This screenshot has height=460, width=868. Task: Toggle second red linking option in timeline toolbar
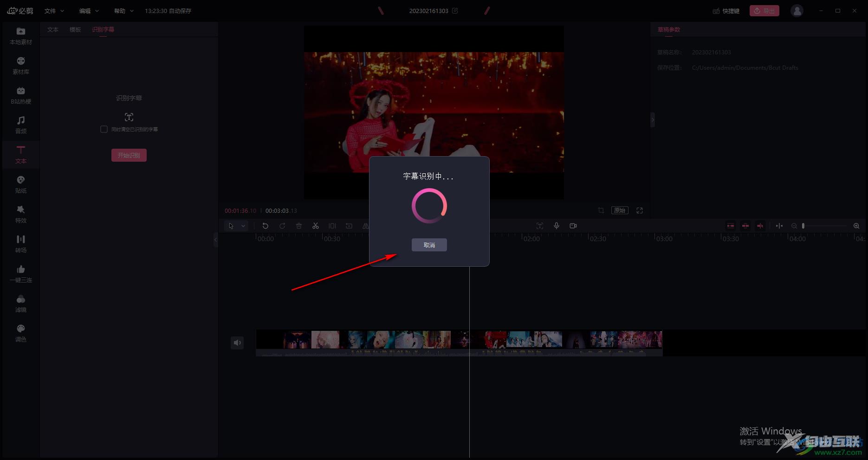[x=745, y=226]
